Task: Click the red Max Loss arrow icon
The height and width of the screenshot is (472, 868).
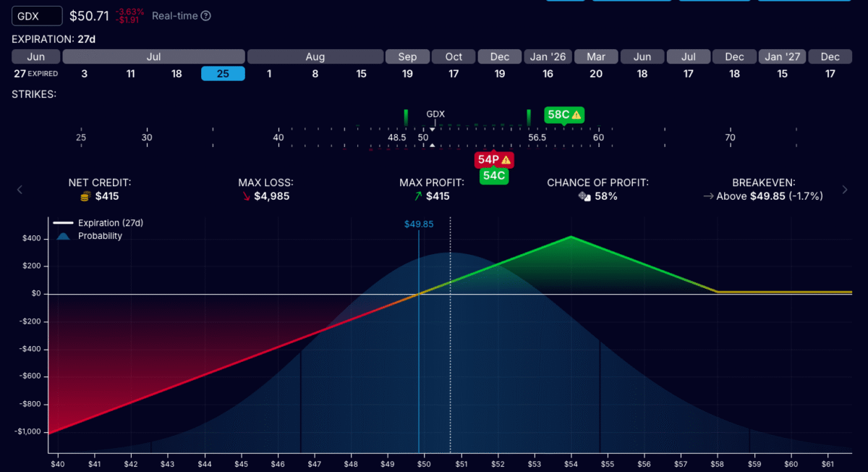Action: (x=246, y=196)
